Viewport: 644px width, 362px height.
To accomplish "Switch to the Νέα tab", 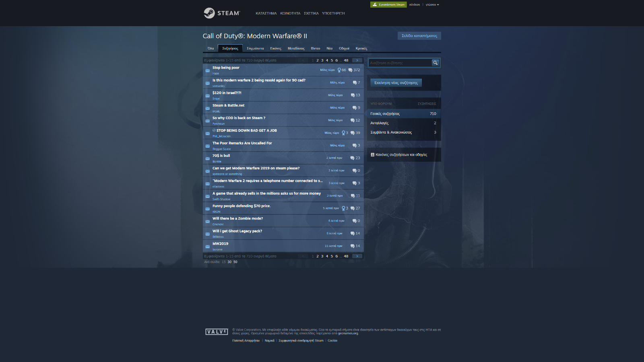I will 330,48.
